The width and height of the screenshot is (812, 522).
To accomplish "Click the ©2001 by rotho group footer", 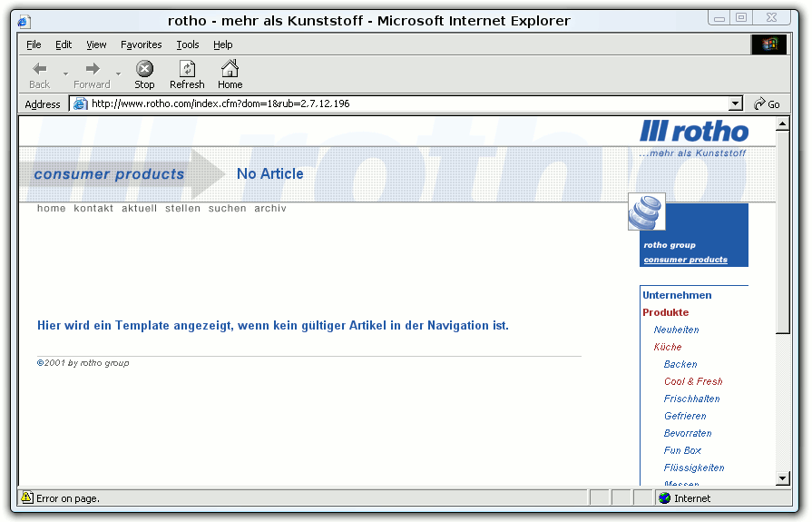I will pyautogui.click(x=83, y=363).
